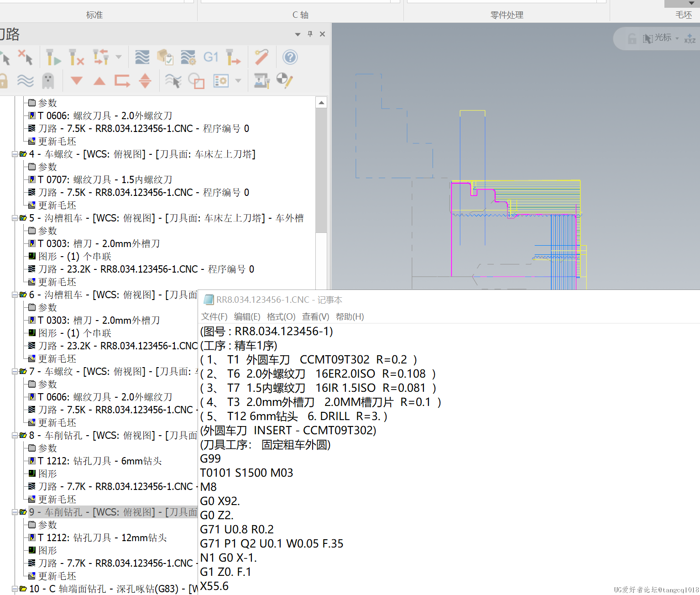Viewport: 700px width, 595px height.
Task: Close the Toolpaths panel
Action: (x=322, y=34)
